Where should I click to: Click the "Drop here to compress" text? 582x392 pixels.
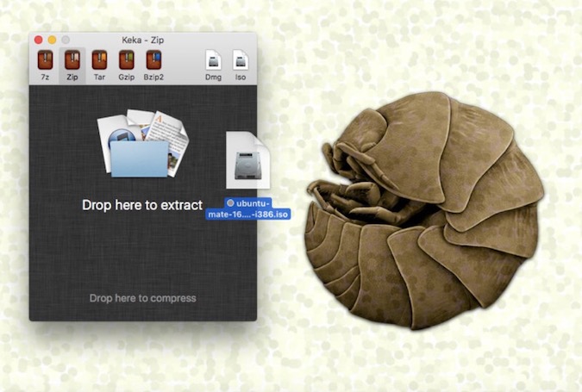[x=142, y=298]
